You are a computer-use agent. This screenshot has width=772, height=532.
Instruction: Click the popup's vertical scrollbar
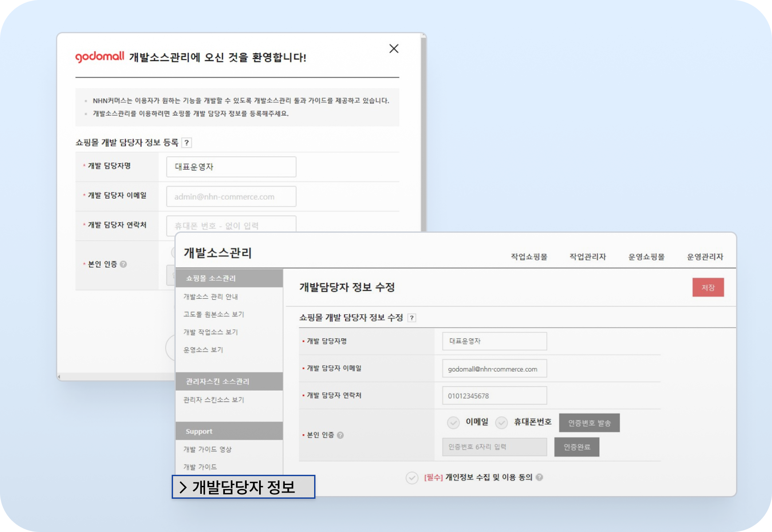pyautogui.click(x=424, y=133)
